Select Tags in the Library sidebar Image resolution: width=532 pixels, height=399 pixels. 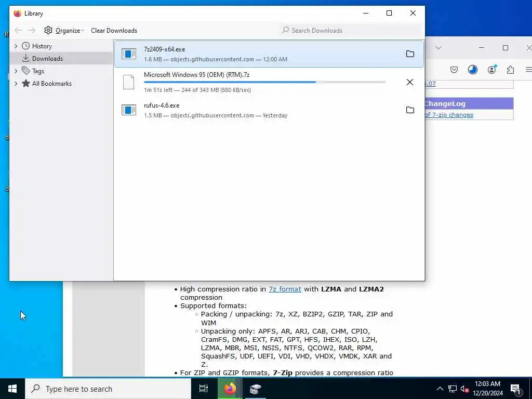pyautogui.click(x=61, y=71)
